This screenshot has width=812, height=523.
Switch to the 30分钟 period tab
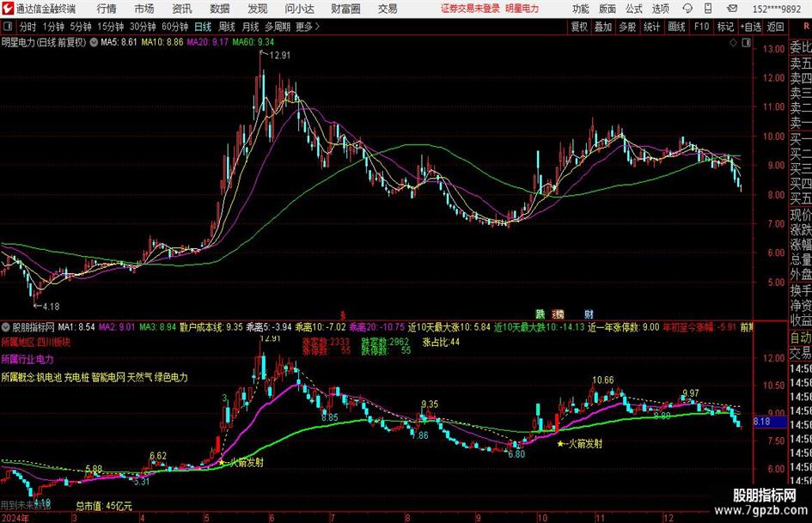pyautogui.click(x=143, y=27)
